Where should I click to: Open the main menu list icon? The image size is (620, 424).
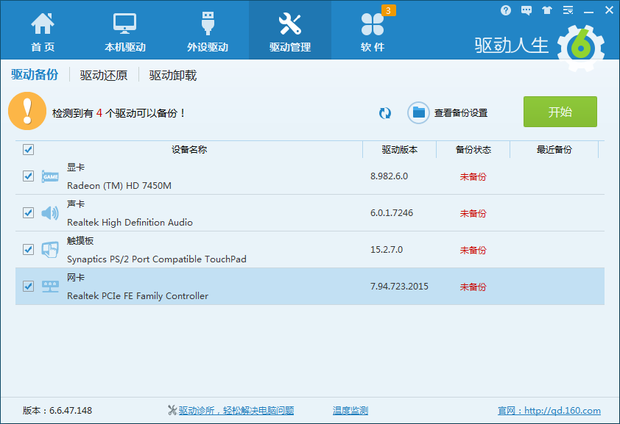tap(568, 10)
